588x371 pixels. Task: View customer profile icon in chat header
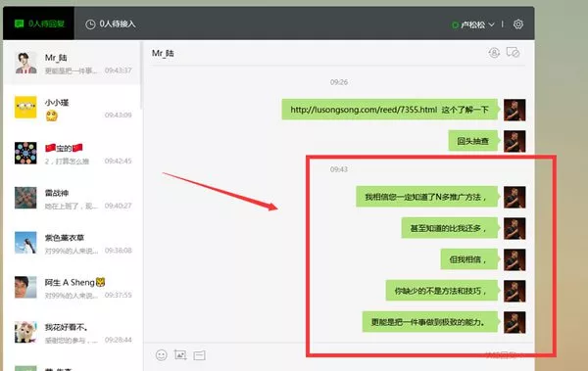494,53
